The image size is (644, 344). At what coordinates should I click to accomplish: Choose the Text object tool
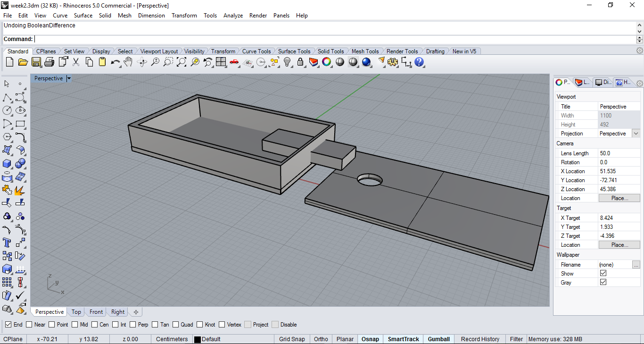point(7,243)
